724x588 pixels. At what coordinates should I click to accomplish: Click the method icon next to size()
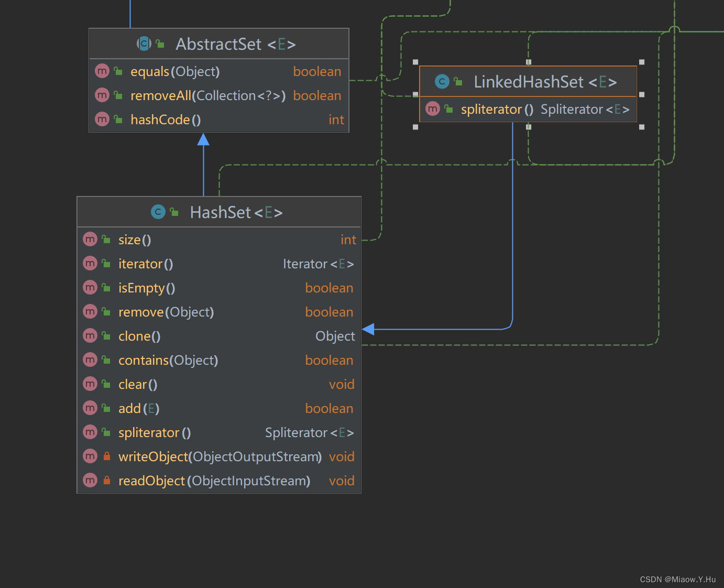point(90,239)
